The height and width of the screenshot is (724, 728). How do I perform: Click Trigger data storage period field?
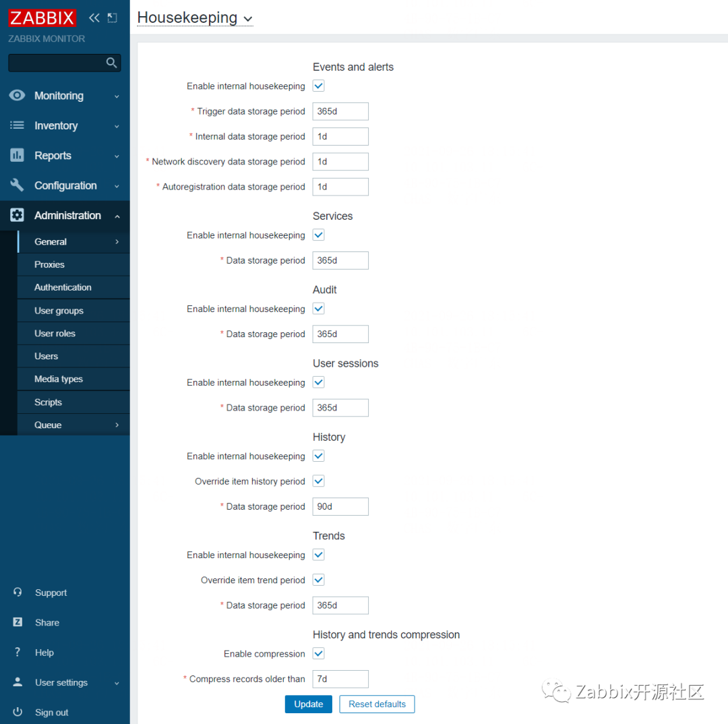(x=340, y=111)
